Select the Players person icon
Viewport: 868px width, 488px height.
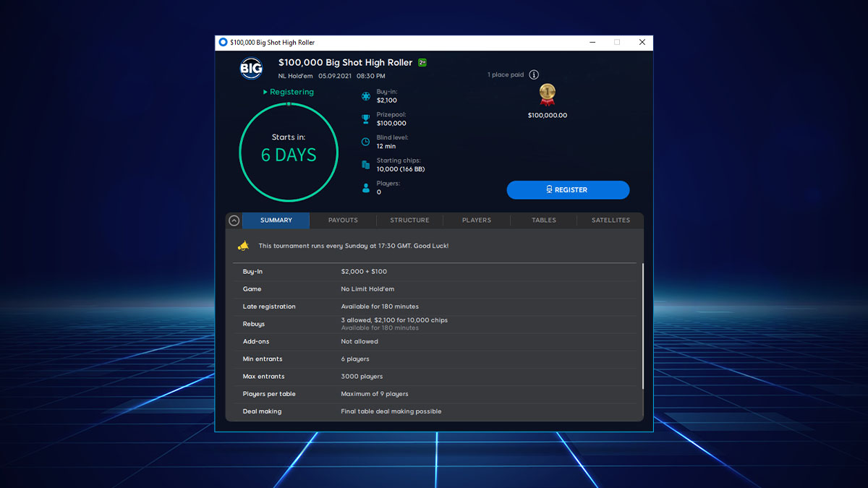365,187
